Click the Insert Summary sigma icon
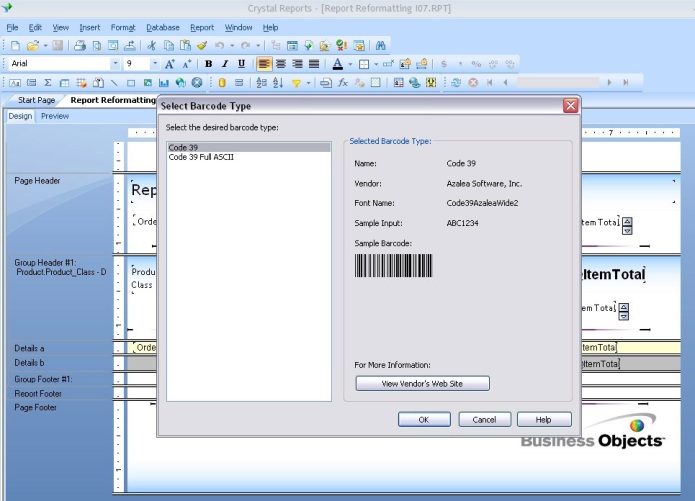 click(48, 83)
